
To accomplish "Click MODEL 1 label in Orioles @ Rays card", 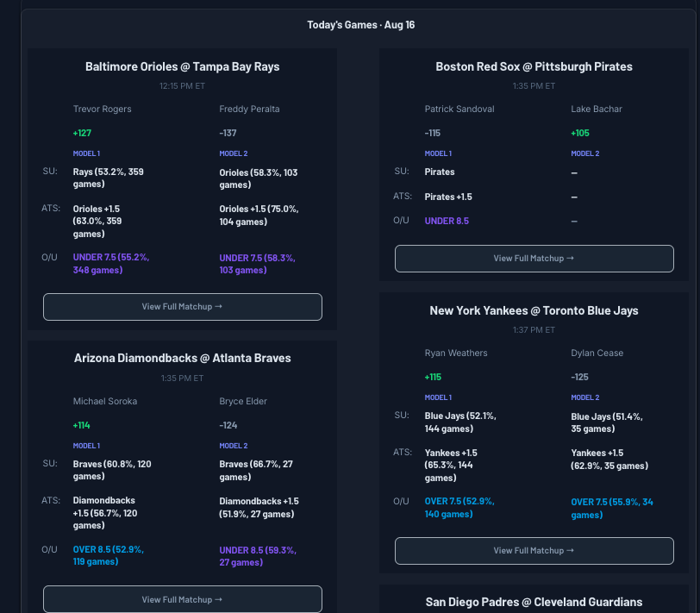I will tap(86, 153).
